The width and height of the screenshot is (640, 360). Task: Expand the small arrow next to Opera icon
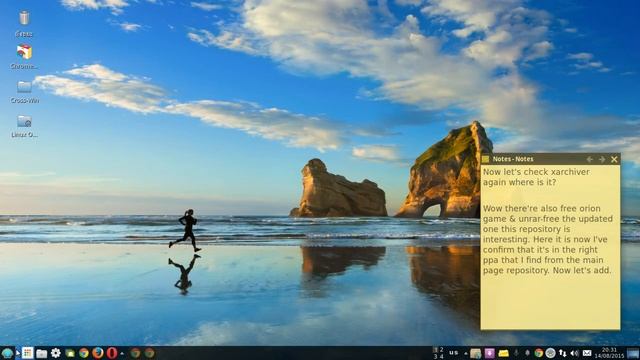click(x=122, y=353)
